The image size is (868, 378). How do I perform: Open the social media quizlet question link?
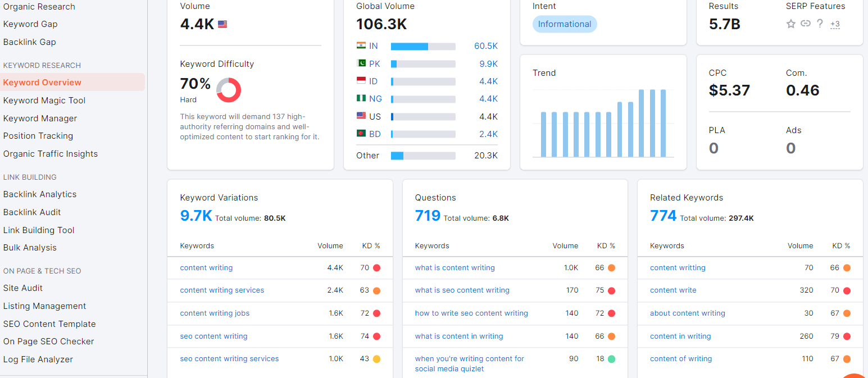pyautogui.click(x=470, y=364)
